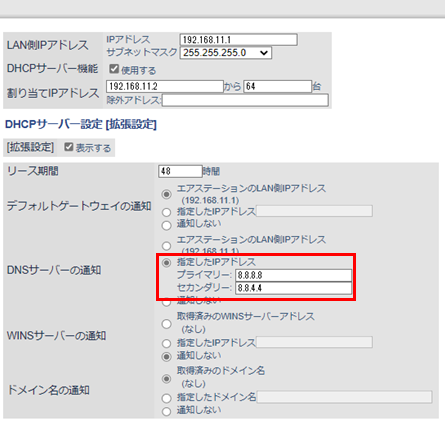The height and width of the screenshot is (433, 445).
Task: Click the specified domain name input field
Action: coord(344,397)
